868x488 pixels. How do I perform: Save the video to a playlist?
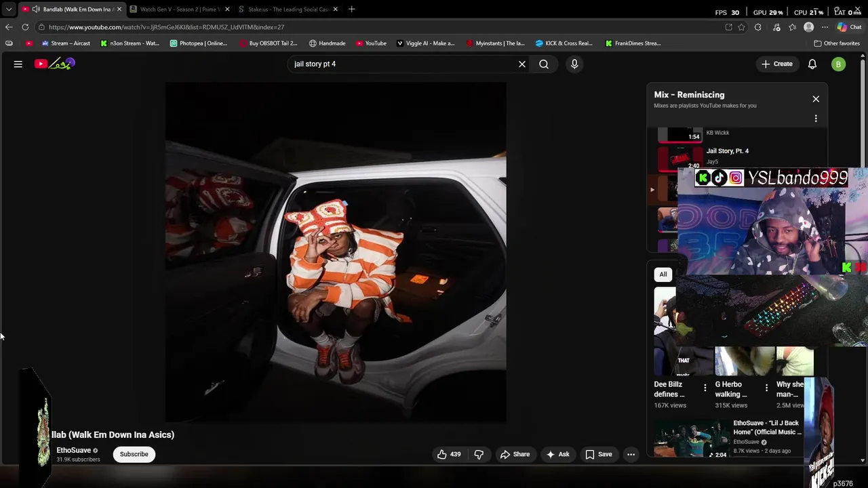tap(598, 454)
